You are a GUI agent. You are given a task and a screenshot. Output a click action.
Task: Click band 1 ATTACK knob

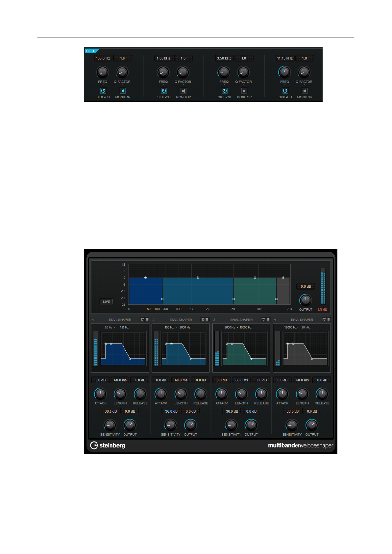100,394
